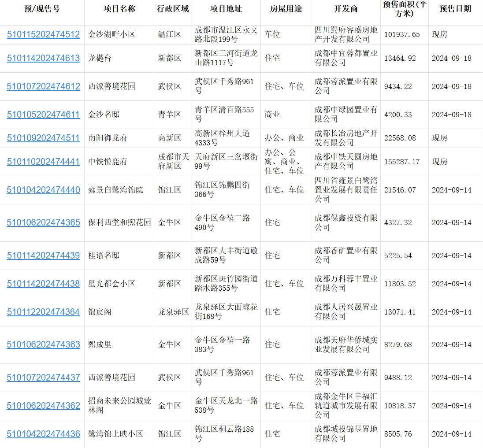
Task: Click district cell 成都市天府新区
Action: [x=174, y=162]
